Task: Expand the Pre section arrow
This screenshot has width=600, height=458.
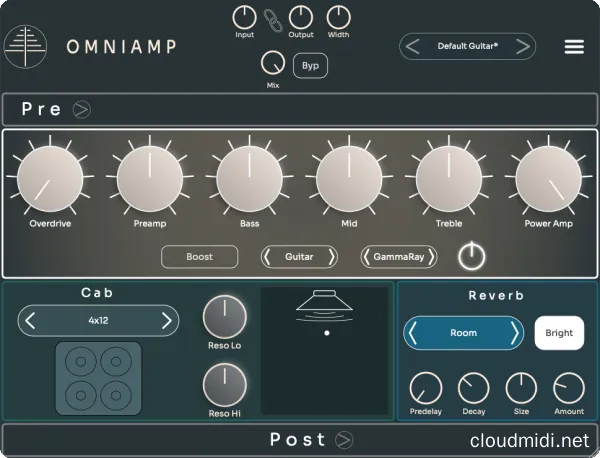Action: point(82,109)
